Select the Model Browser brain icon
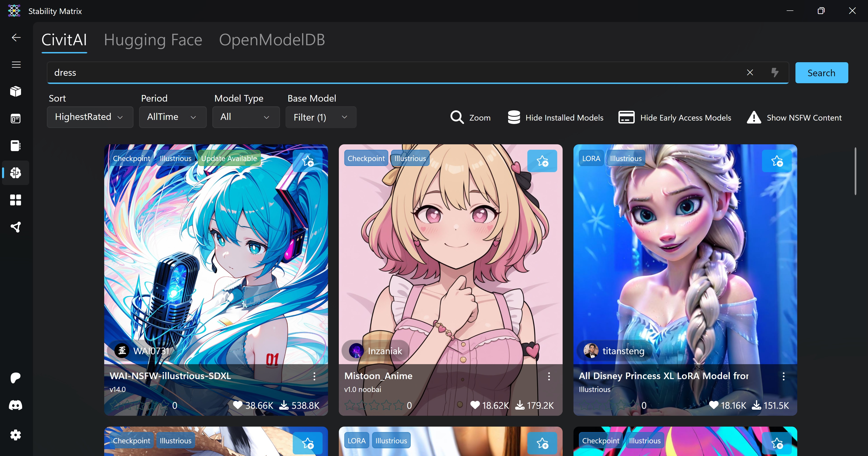Screen dimensions: 868x456 [x=16, y=173]
